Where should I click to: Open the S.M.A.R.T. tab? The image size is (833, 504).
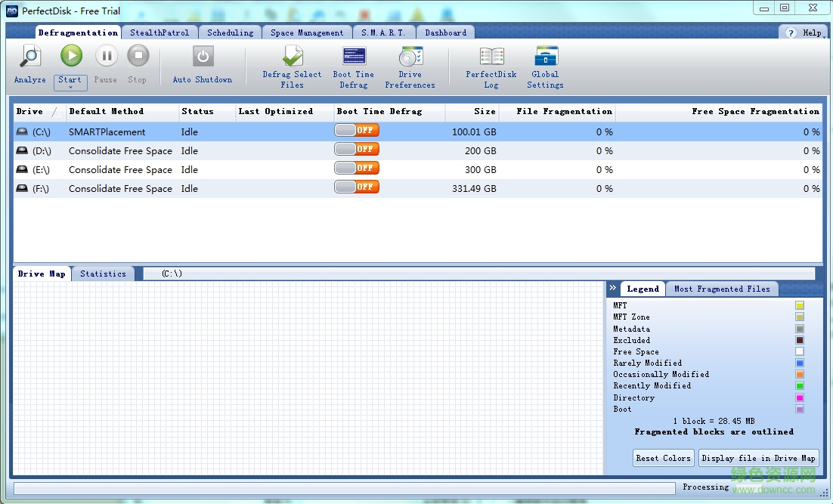click(x=385, y=32)
